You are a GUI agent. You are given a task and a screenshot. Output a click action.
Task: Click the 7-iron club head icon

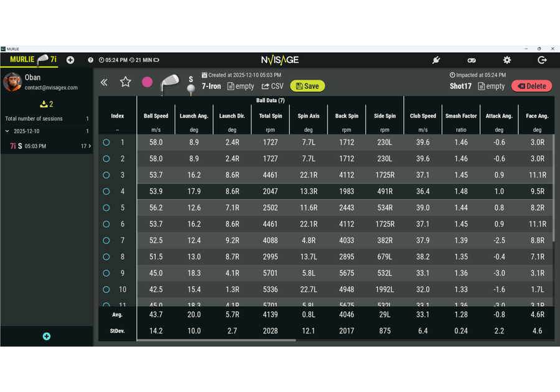pyautogui.click(x=169, y=84)
